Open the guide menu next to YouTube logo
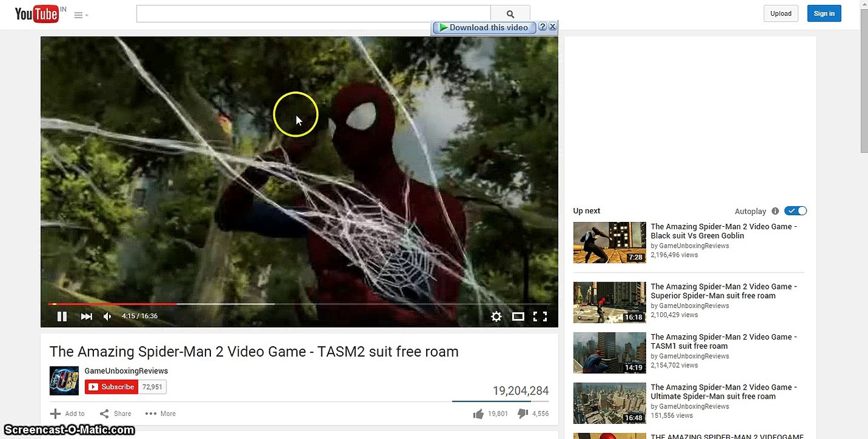This screenshot has width=868, height=439. (x=80, y=15)
